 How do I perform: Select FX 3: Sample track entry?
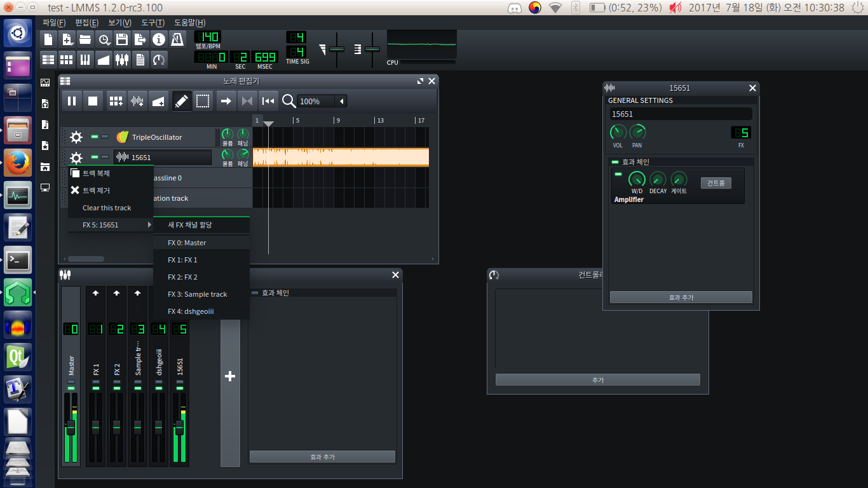coord(201,294)
